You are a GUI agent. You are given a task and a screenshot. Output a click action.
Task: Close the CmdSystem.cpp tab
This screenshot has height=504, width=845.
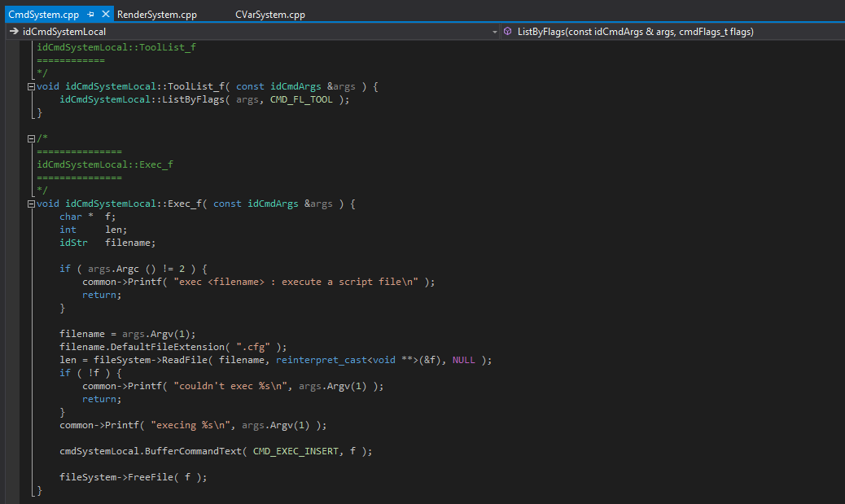(x=106, y=15)
